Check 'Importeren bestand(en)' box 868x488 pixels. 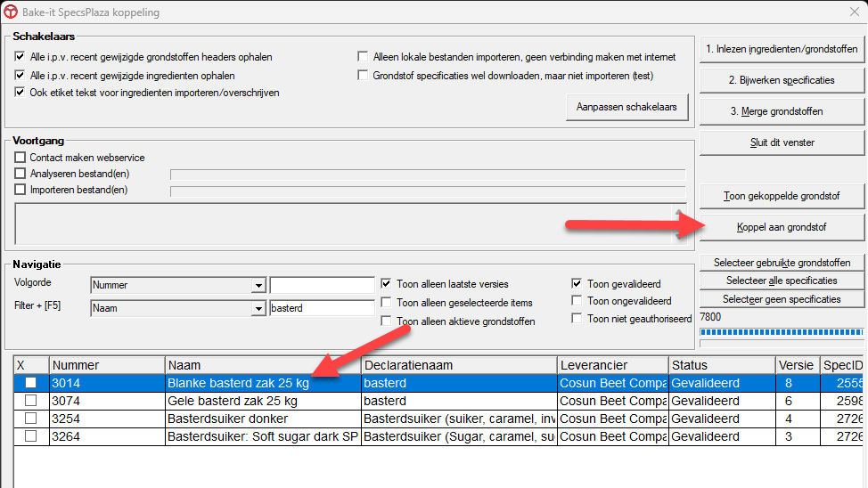(20, 189)
